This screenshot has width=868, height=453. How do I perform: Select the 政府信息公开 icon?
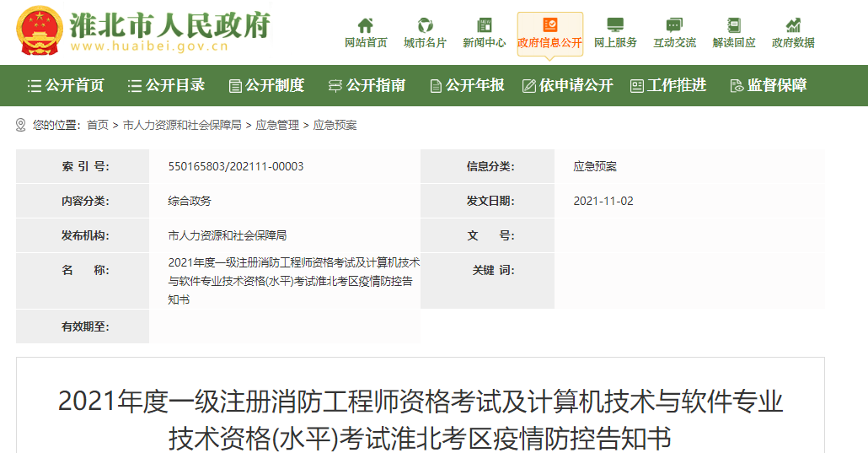click(549, 25)
